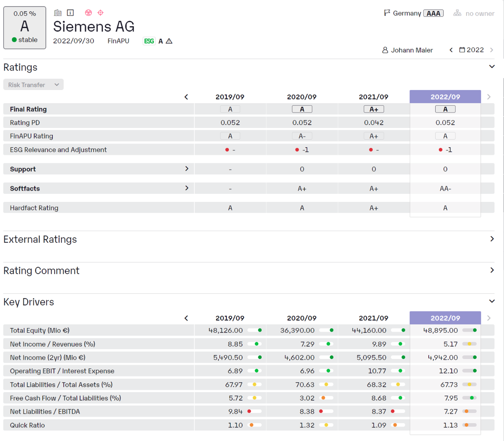This screenshot has height=441, width=504.
Task: Click the red ESG adjustment dot under 2020/09
Action: pyautogui.click(x=297, y=150)
